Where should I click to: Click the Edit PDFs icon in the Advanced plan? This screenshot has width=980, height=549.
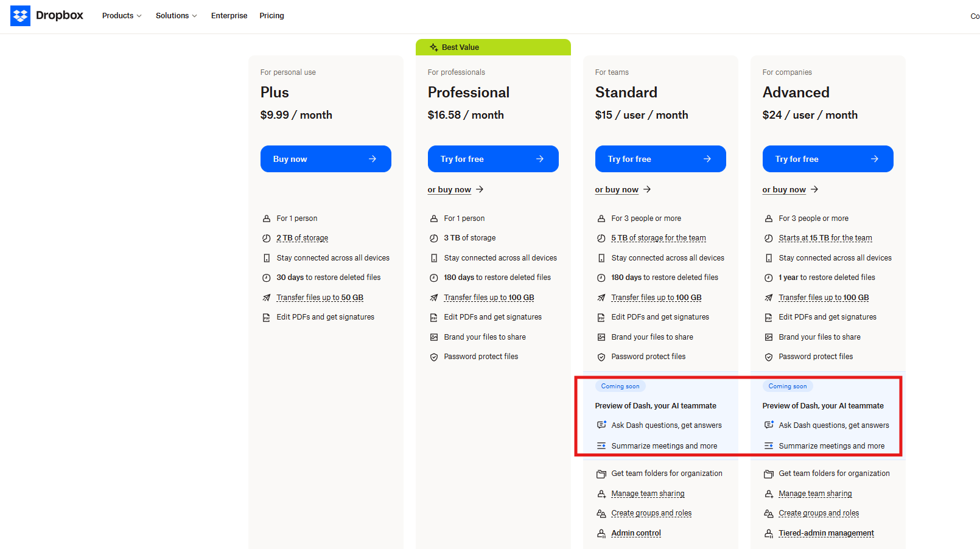pos(769,316)
